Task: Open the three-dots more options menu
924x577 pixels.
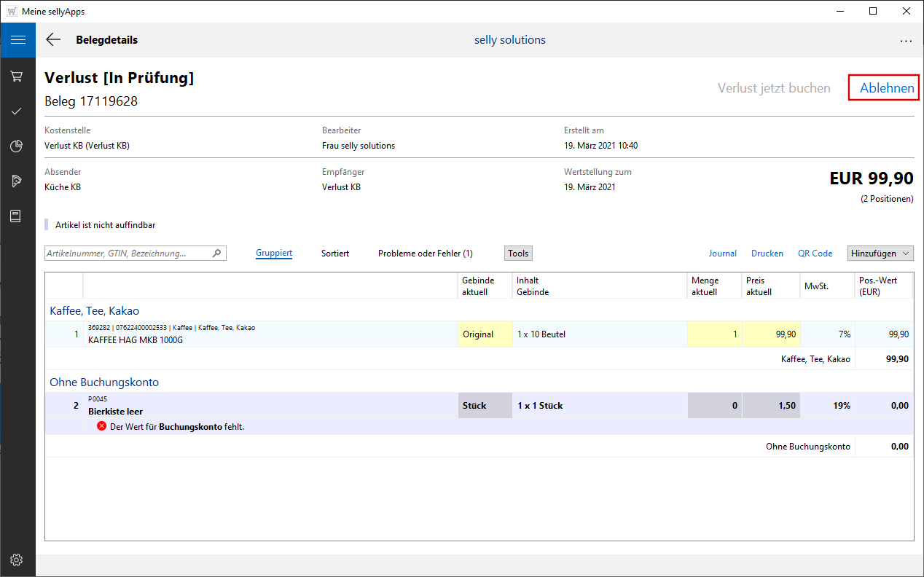Action: (906, 41)
